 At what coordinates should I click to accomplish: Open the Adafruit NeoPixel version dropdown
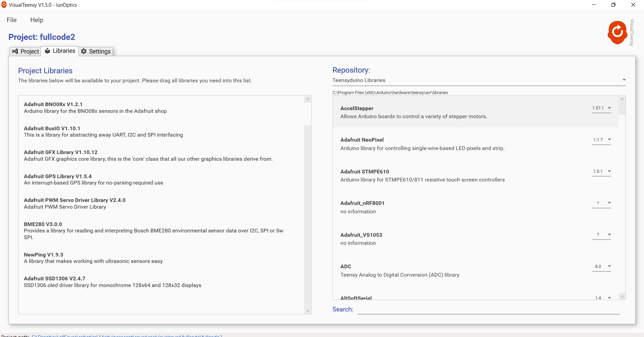[x=609, y=140]
